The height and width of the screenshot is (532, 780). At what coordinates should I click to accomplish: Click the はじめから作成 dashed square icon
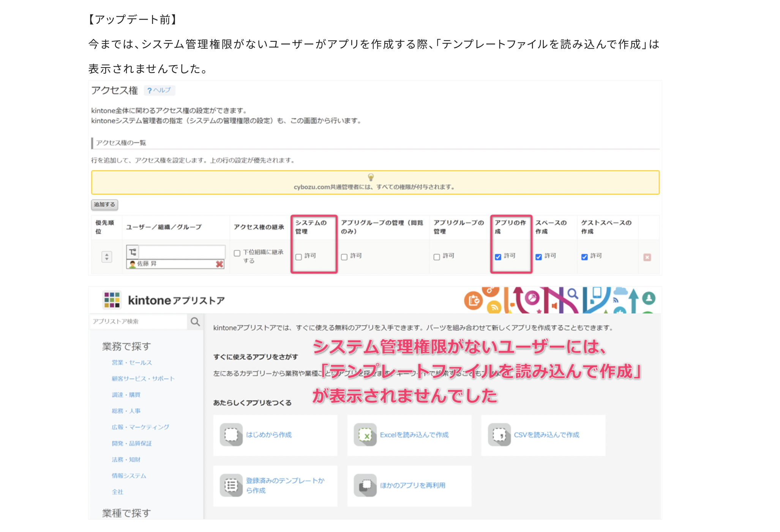[x=231, y=434]
